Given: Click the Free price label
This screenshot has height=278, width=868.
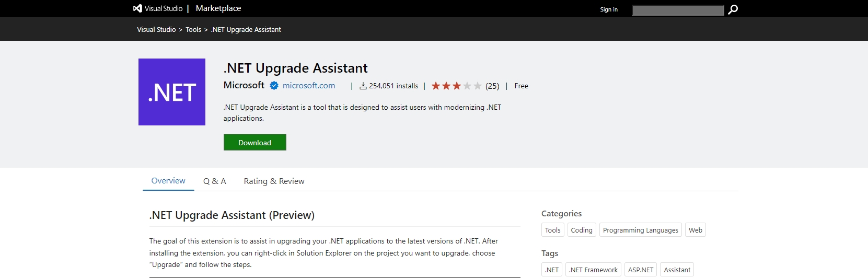Looking at the screenshot, I should [x=521, y=86].
